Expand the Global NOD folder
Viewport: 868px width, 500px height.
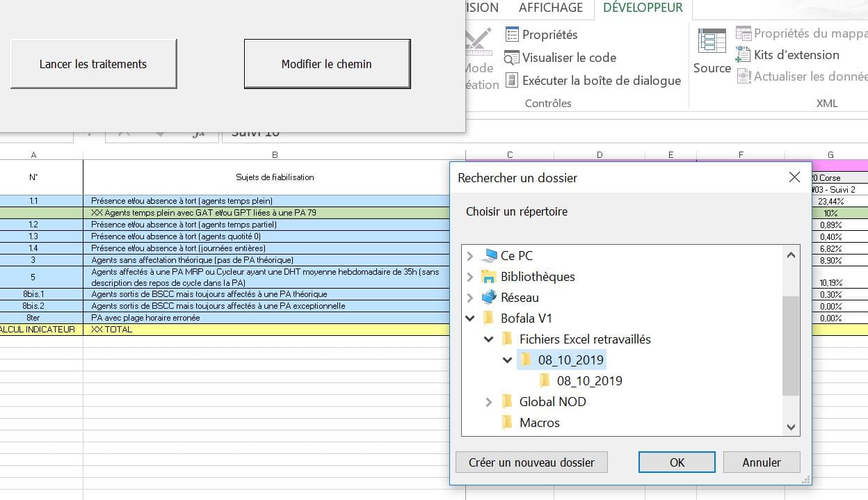pos(489,402)
